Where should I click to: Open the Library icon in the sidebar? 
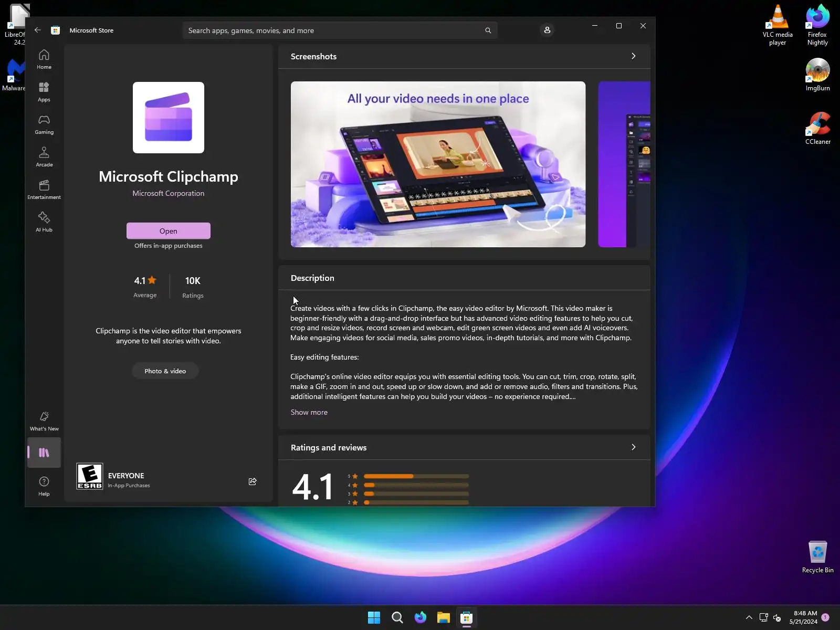[44, 453]
